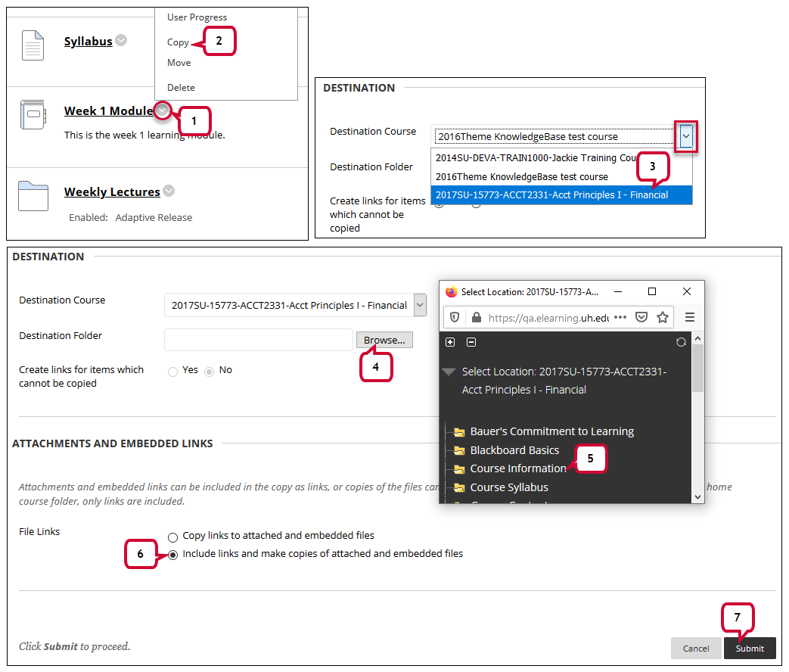The image size is (789, 672).
Task: Open Weekly Lectures options chevron
Action: pos(169,191)
